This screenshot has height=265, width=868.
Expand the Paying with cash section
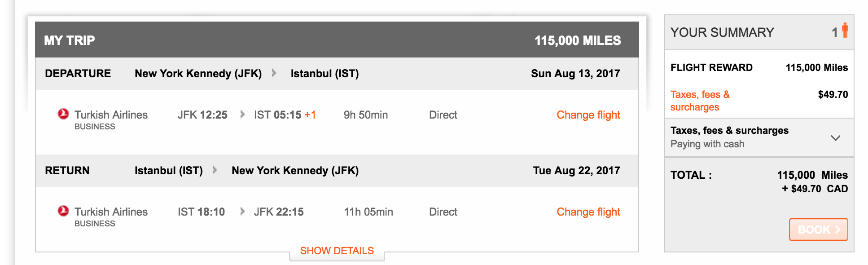[x=759, y=137]
